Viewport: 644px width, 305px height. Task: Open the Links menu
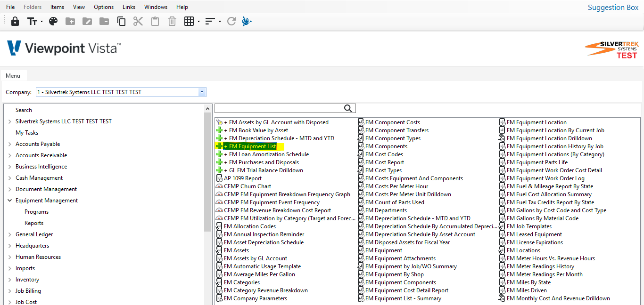point(129,7)
